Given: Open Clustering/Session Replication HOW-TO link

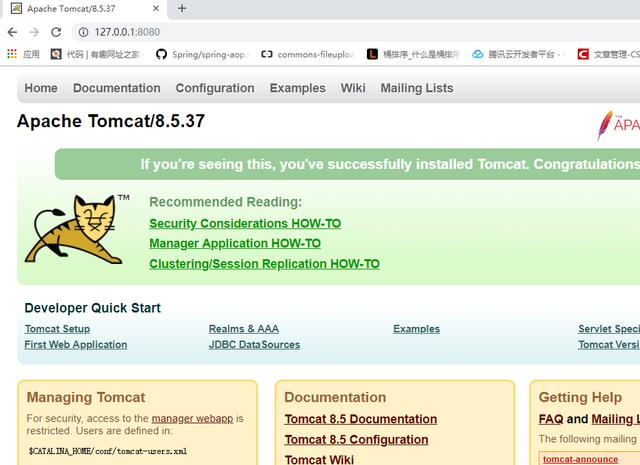Looking at the screenshot, I should (264, 264).
